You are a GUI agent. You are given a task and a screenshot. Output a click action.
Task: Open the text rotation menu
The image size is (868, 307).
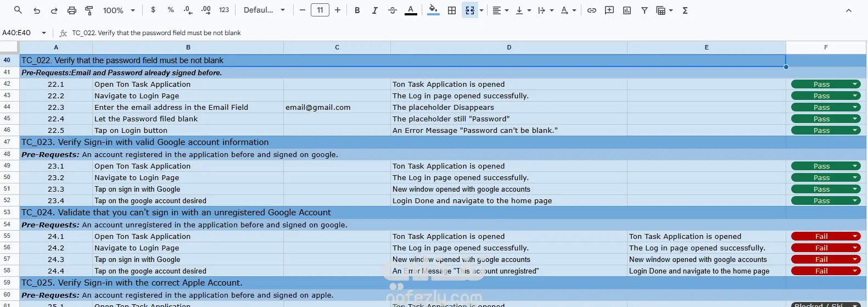[x=568, y=10]
